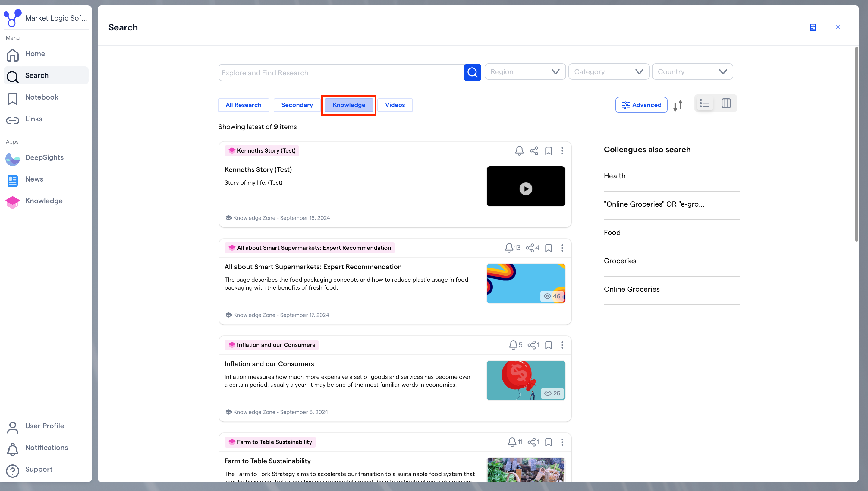Bookmark the Kenneths Story (Test) item
This screenshot has width=868, height=491.
tap(549, 151)
